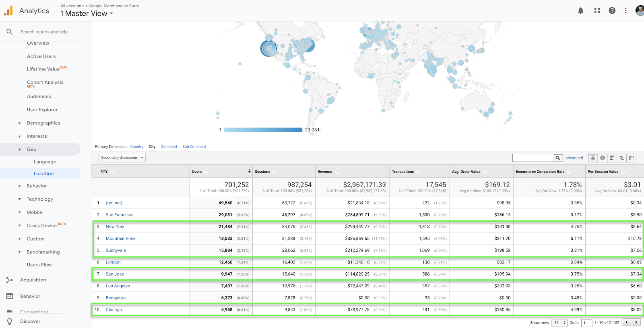Set primary dimension to Country
644x328 pixels.
coord(137,147)
